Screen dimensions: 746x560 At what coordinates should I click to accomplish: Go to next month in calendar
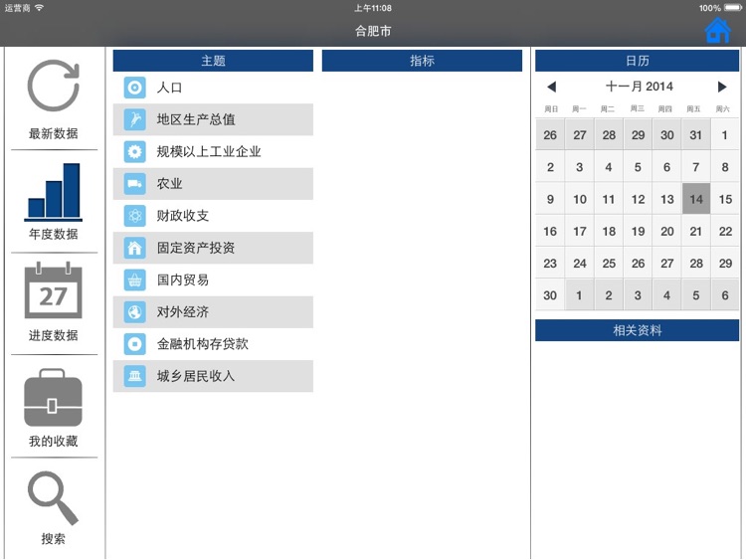(722, 87)
